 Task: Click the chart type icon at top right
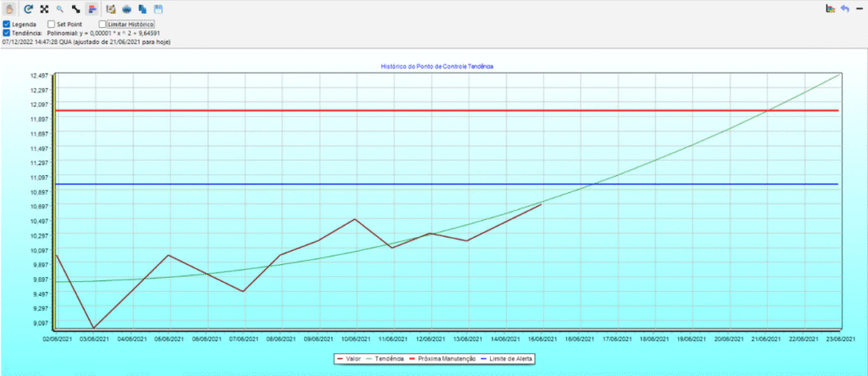tap(830, 8)
